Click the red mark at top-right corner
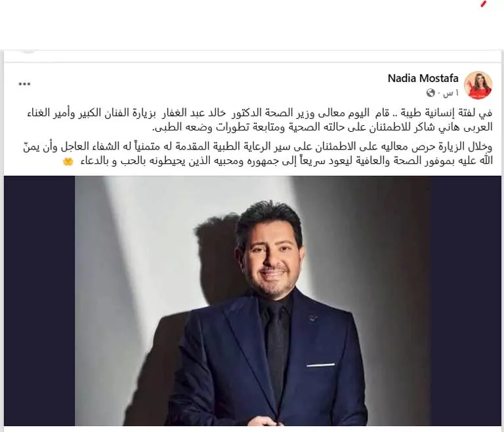This screenshot has width=504, height=432. [x=483, y=4]
